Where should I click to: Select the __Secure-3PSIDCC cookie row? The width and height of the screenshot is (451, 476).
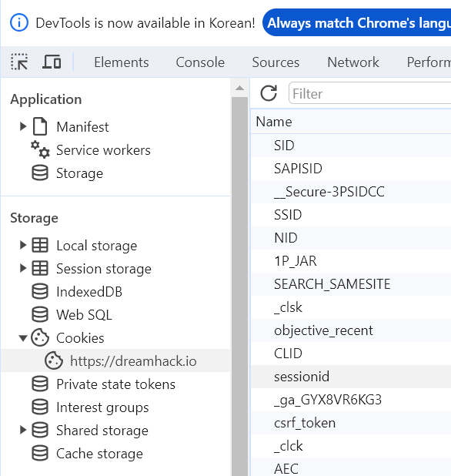351,192
